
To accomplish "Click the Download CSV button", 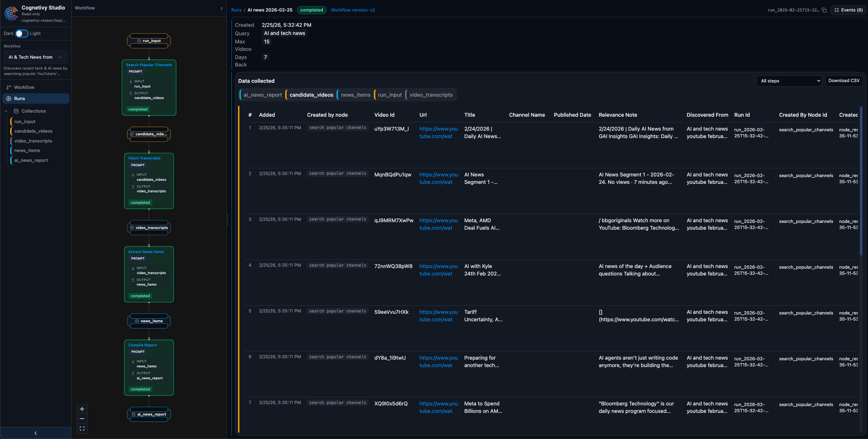I will point(844,81).
